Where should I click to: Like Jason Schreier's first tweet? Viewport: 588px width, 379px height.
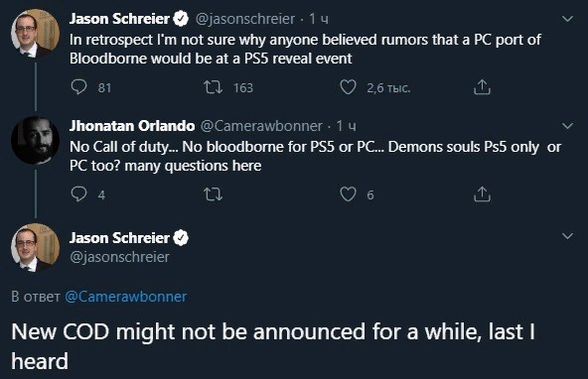[x=348, y=87]
